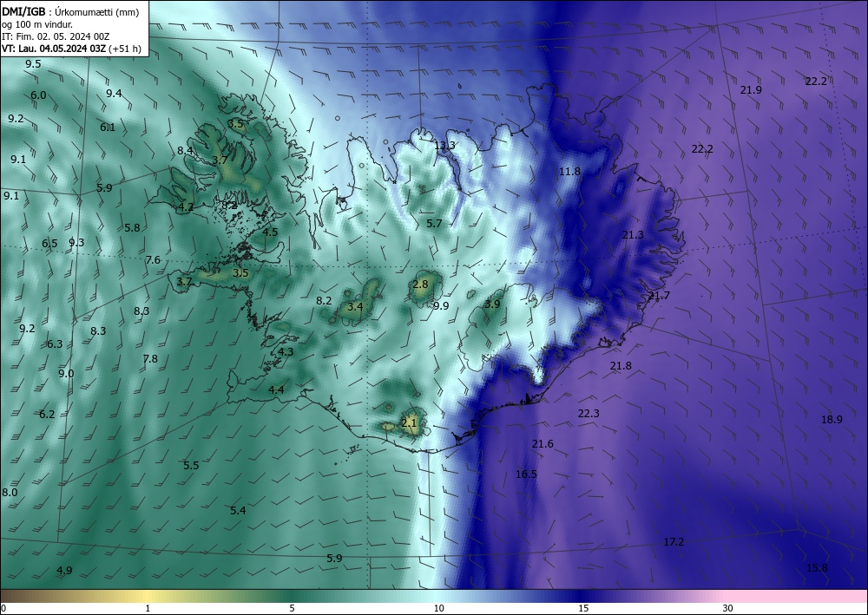
Task: Click the map value 9.3
Action: (76, 242)
